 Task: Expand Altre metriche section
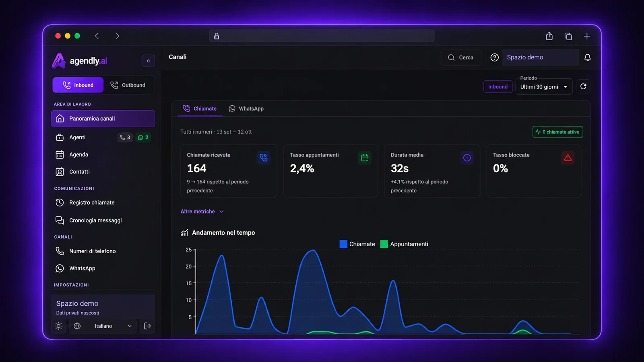(x=202, y=212)
